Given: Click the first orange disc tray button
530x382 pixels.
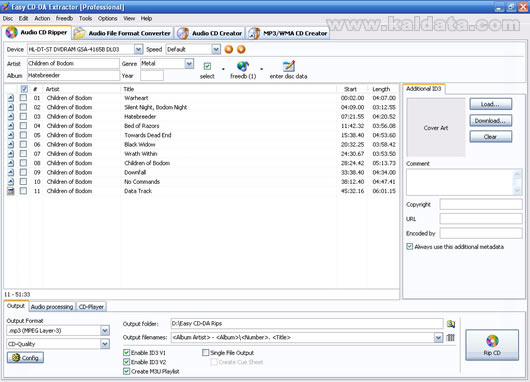Looking at the screenshot, I should pos(229,49).
